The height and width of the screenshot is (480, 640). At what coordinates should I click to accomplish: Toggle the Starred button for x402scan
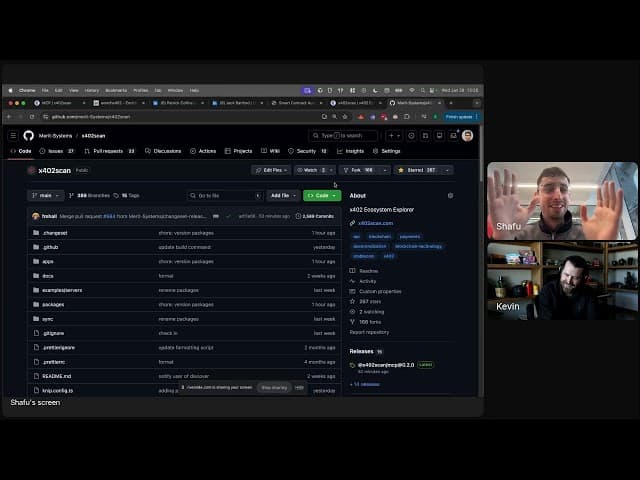click(418, 170)
